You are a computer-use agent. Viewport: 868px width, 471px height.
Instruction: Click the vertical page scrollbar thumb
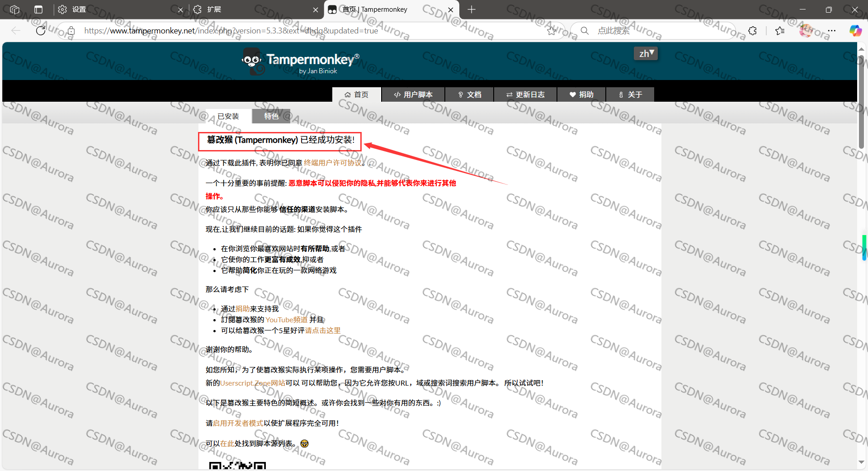coord(861,102)
